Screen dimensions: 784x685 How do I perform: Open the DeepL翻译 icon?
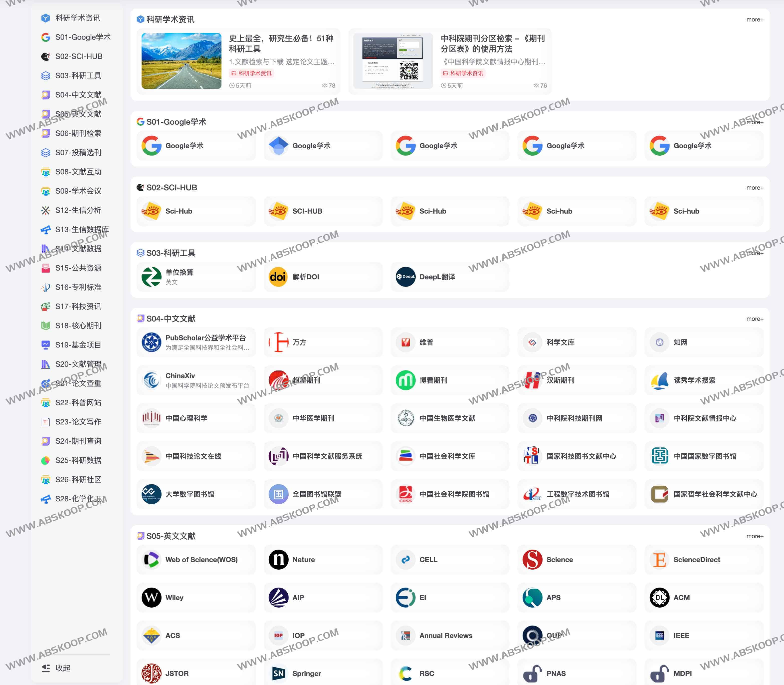click(x=405, y=277)
